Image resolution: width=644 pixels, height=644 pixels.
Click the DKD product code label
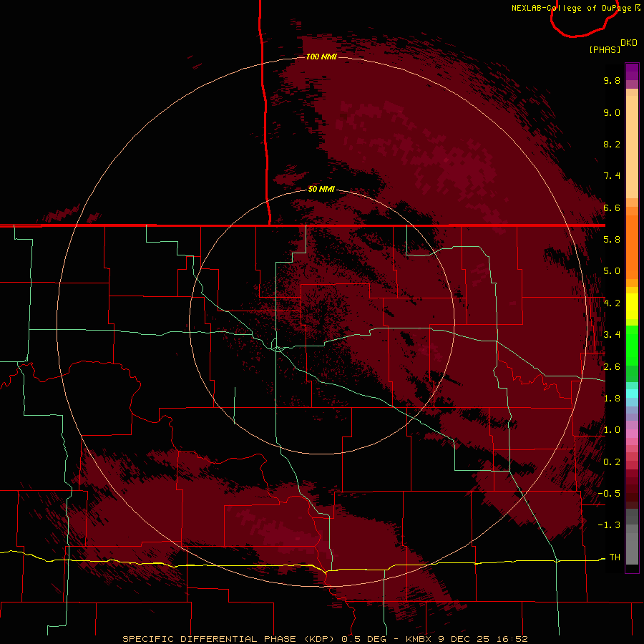tap(629, 43)
